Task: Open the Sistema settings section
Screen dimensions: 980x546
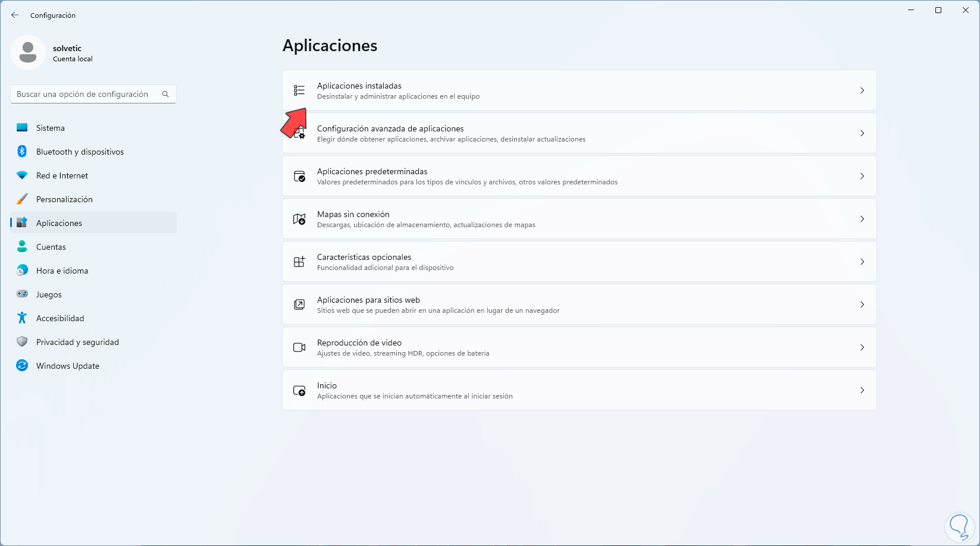Action: (51, 128)
